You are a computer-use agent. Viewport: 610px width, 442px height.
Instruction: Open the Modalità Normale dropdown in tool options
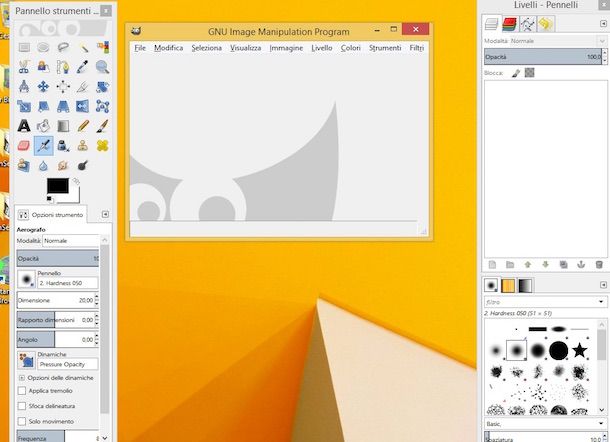click(x=71, y=241)
